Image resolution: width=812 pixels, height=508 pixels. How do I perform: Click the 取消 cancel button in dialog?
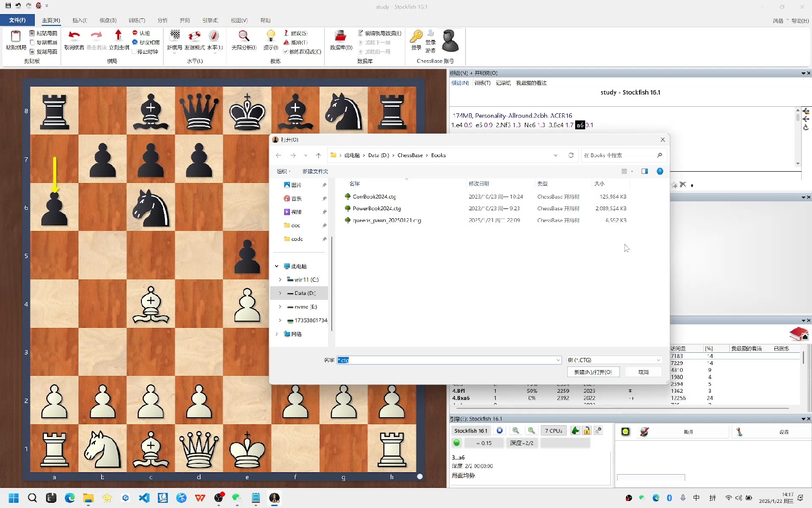(643, 372)
